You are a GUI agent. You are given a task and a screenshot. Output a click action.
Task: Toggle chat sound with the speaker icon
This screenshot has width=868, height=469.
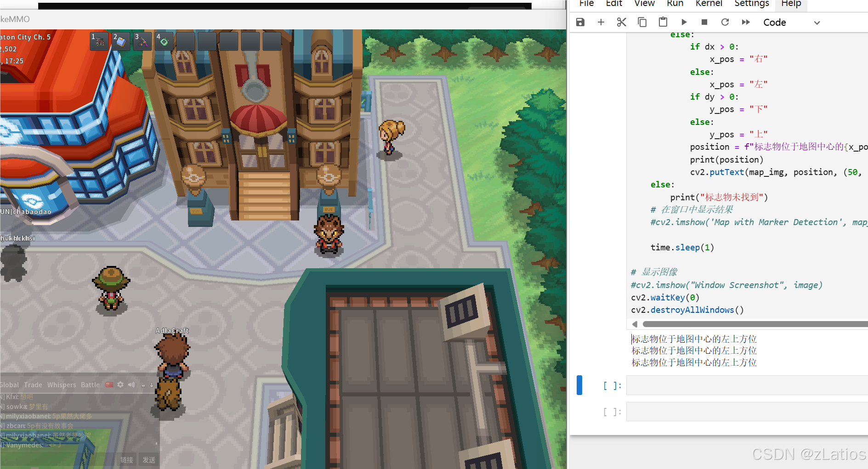(131, 384)
